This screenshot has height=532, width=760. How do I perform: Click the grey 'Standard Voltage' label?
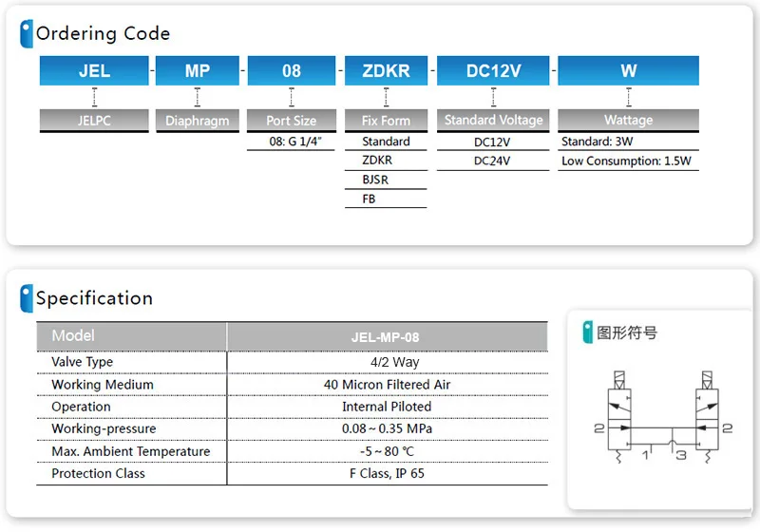493,120
